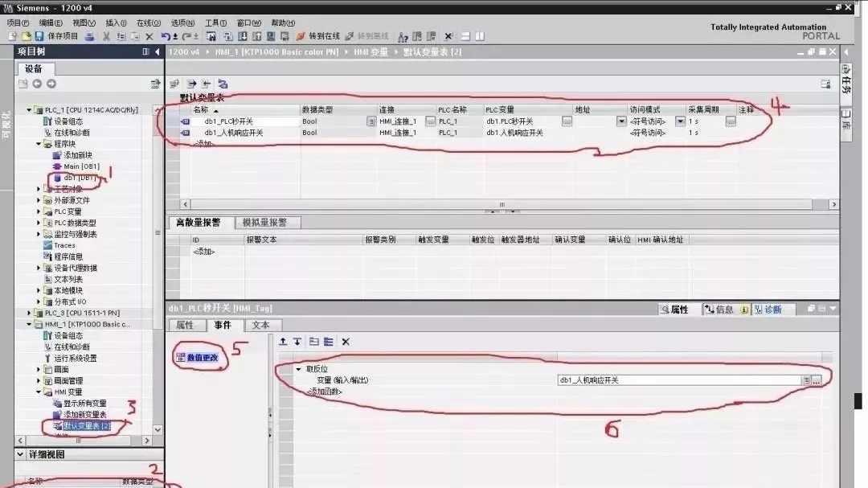Click the delete X icon above the event function table
Viewport: 868px width, 488px height.
[x=344, y=341]
